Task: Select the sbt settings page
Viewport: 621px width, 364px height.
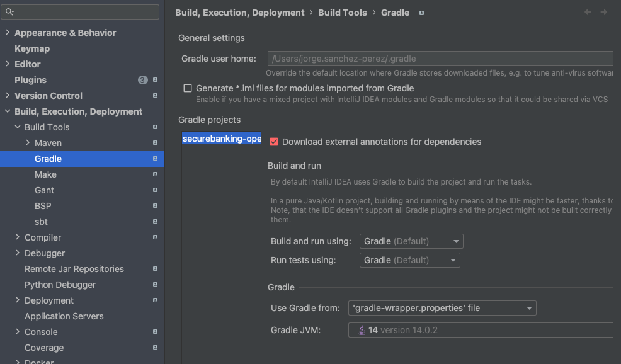Action: (x=41, y=222)
